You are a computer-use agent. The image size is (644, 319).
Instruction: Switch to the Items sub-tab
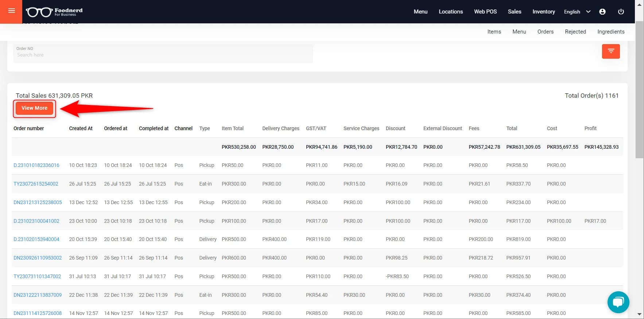[x=494, y=32]
